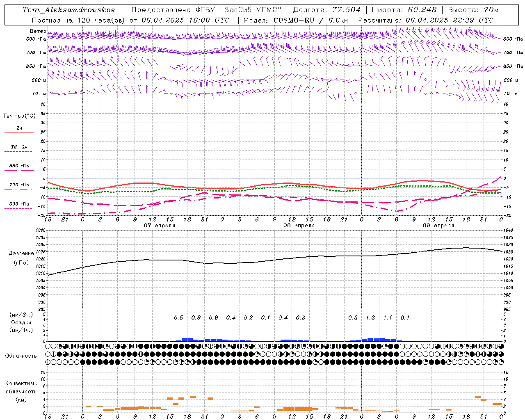The image size is (525, 420).
Task: Click the 08 апреля date label
Action: click(299, 226)
